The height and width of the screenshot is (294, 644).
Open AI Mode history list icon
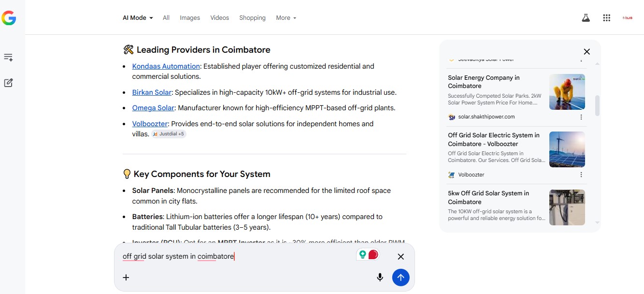coord(8,58)
